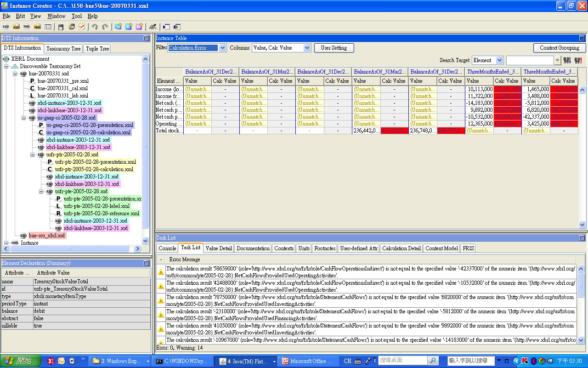Collapse the bne-20070331.xsd tree node
The width and height of the screenshot is (588, 368).
coord(15,74)
